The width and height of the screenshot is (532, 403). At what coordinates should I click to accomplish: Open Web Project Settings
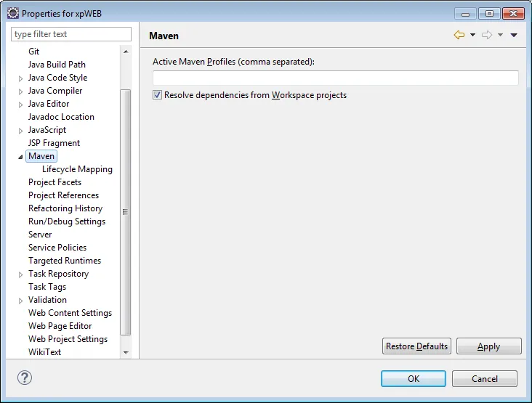68,339
